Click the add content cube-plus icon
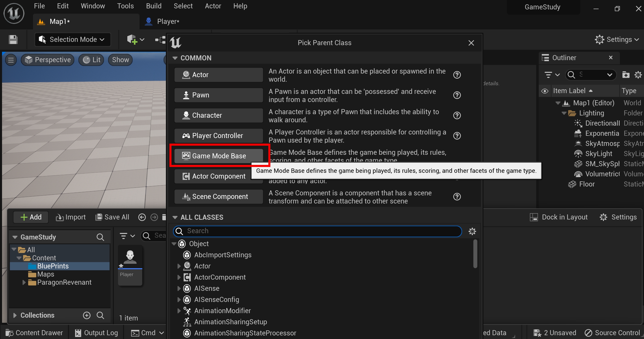This screenshot has height=339, width=644. pyautogui.click(x=132, y=40)
